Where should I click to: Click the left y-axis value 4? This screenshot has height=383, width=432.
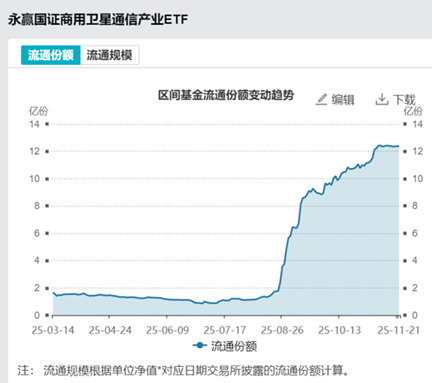click(37, 260)
